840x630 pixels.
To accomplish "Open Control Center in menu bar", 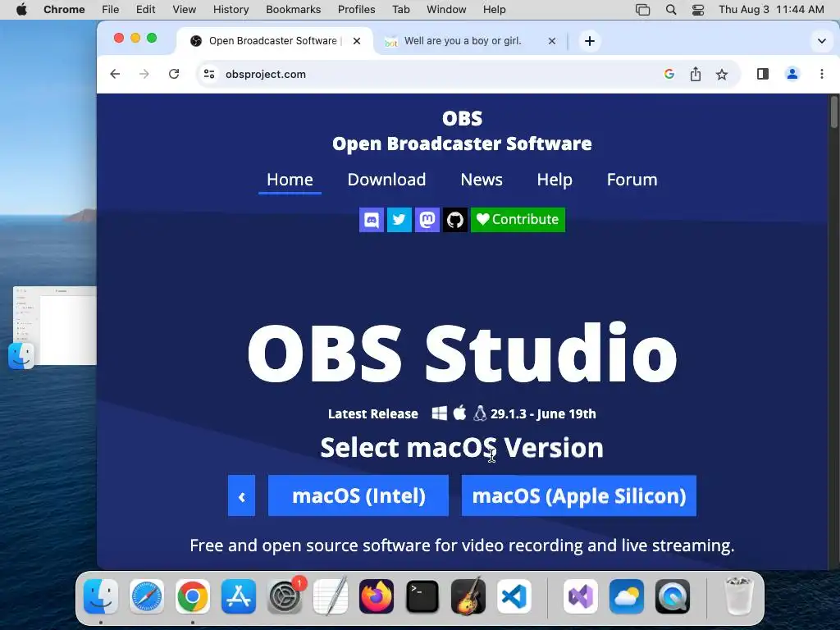I will tap(697, 10).
